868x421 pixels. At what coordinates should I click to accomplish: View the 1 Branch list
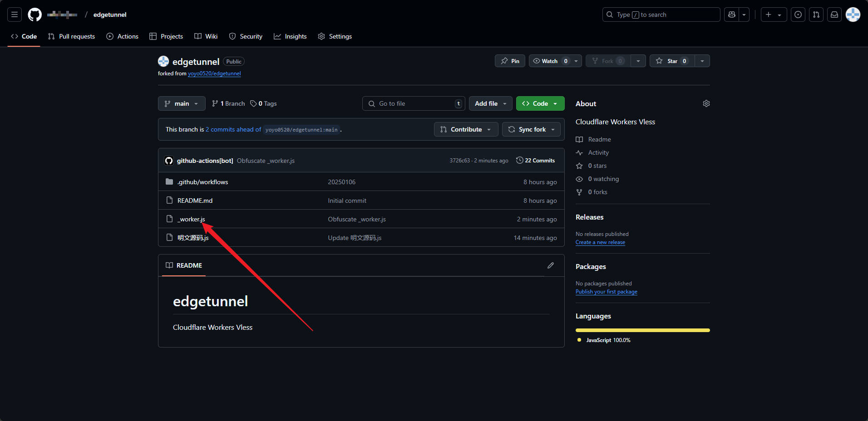point(228,103)
